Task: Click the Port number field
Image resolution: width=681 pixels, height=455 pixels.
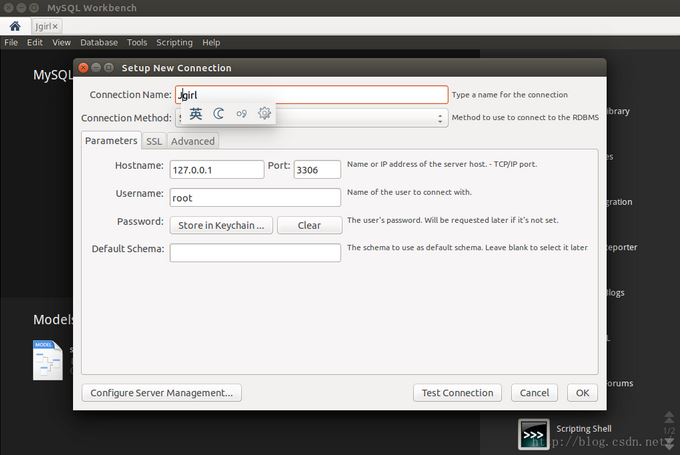Action: pyautogui.click(x=317, y=170)
